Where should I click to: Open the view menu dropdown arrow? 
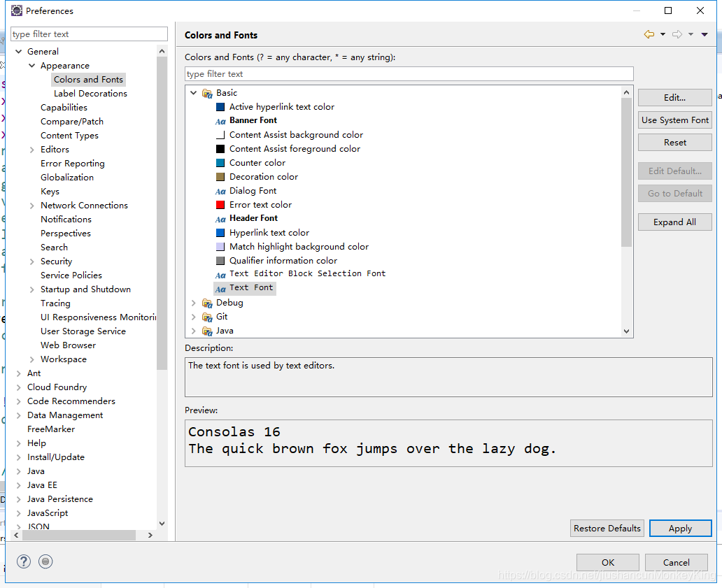coord(705,34)
